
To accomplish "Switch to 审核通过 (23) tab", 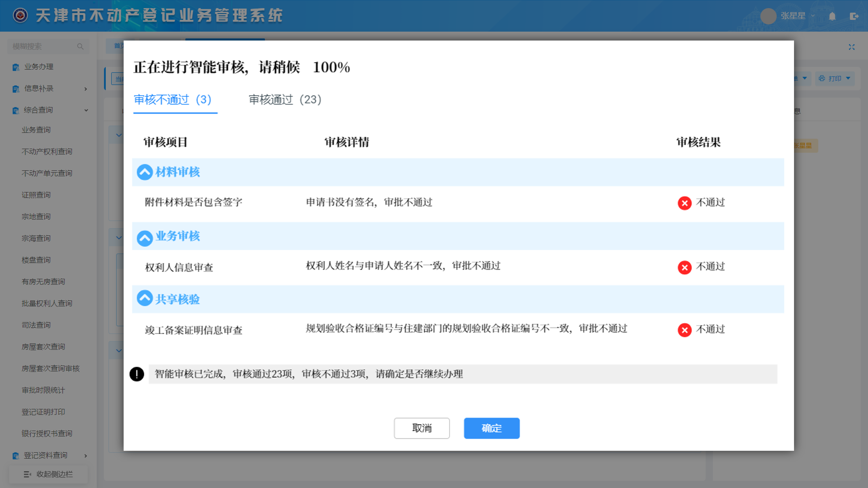I will pos(285,100).
